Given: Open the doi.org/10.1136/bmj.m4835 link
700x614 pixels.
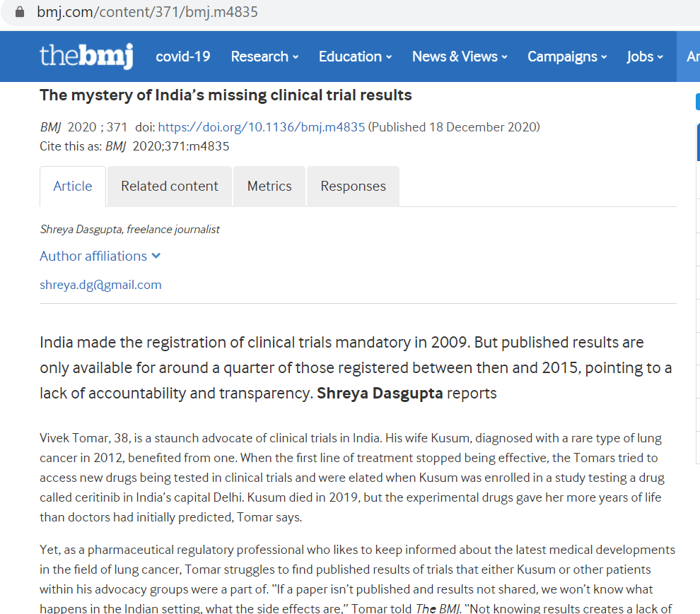Looking at the screenshot, I should (261, 127).
